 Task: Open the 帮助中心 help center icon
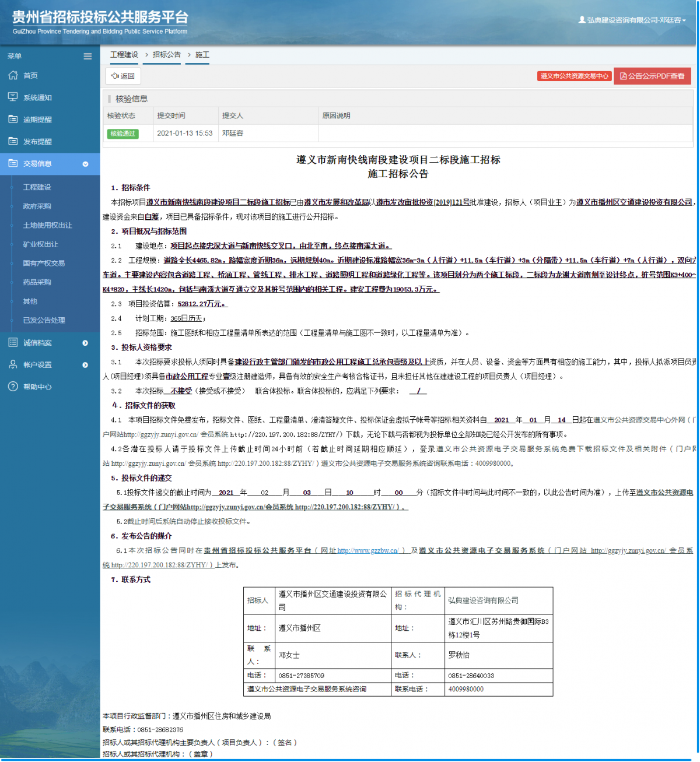point(12,387)
